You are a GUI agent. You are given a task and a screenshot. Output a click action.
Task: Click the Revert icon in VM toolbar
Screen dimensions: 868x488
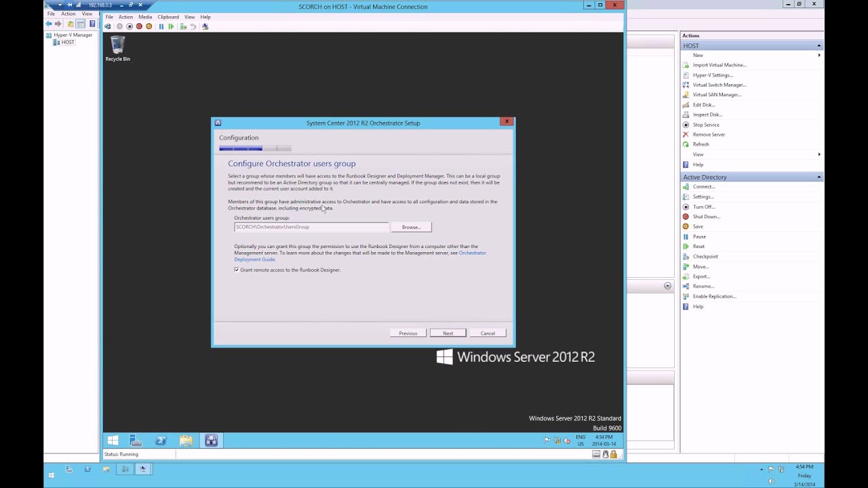(x=193, y=26)
